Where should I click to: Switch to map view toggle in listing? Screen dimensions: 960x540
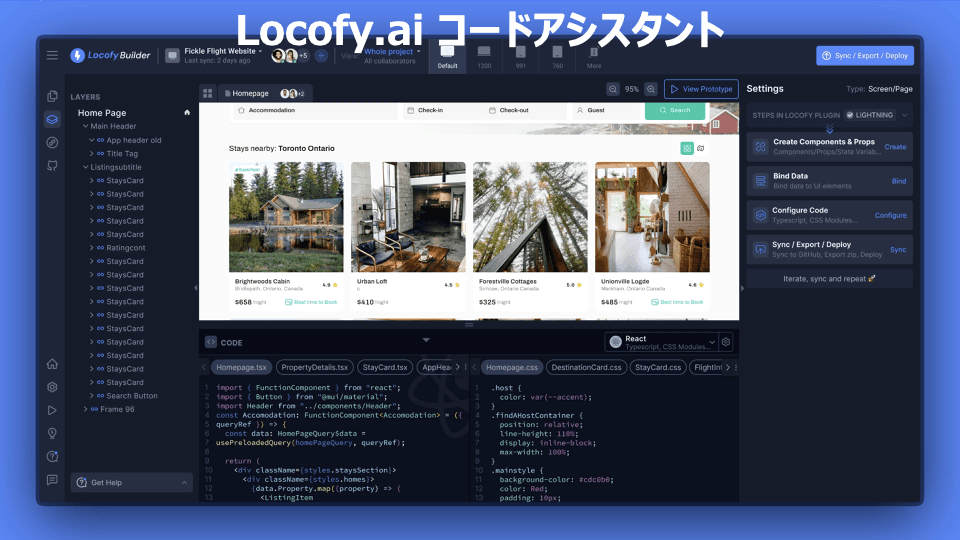(701, 148)
